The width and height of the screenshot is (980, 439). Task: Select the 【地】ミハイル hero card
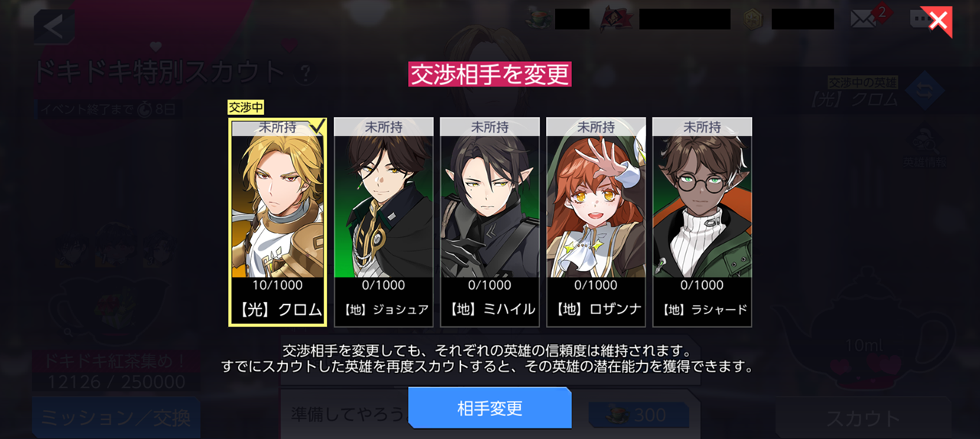point(490,222)
